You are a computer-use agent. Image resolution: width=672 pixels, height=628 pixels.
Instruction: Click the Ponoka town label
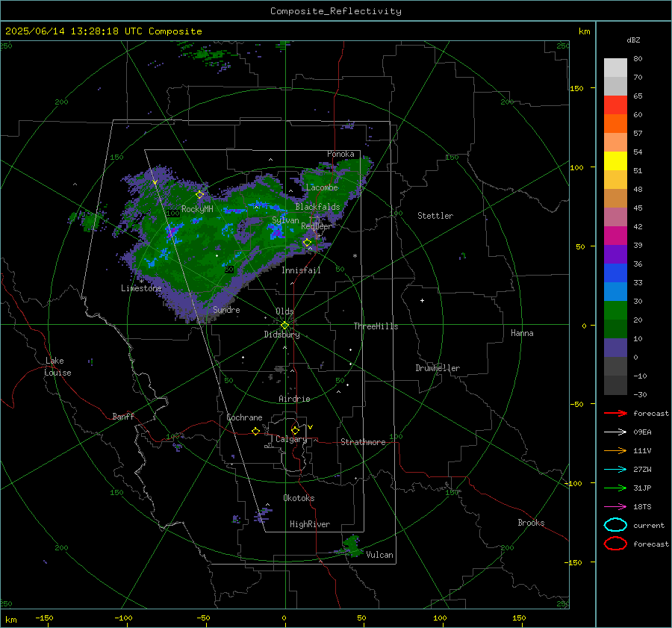pyautogui.click(x=340, y=154)
